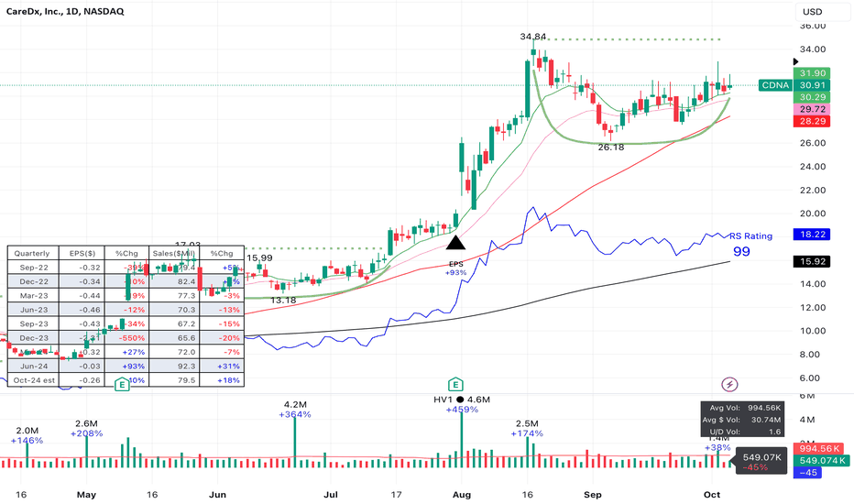
Task: Click the Avg $ Vol 30.74M readout
Action: (741, 420)
